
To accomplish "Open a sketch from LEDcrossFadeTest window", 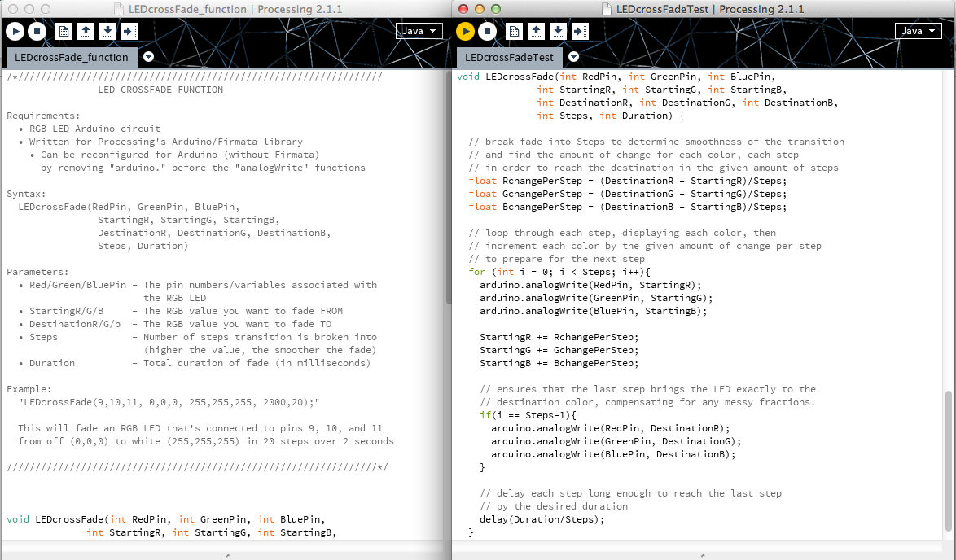I will coord(536,31).
